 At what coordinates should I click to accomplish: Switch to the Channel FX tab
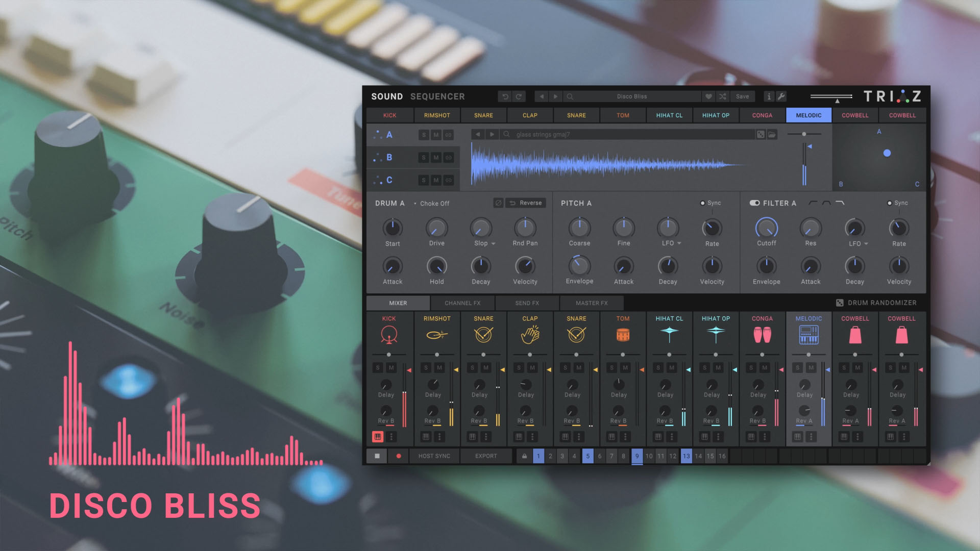[x=462, y=303]
